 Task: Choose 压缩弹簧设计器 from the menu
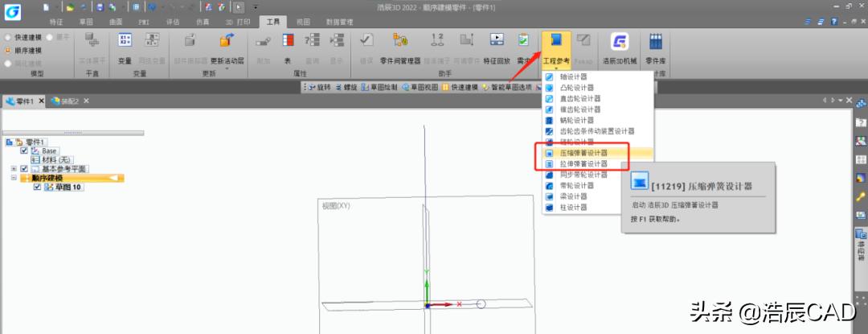(x=598, y=152)
